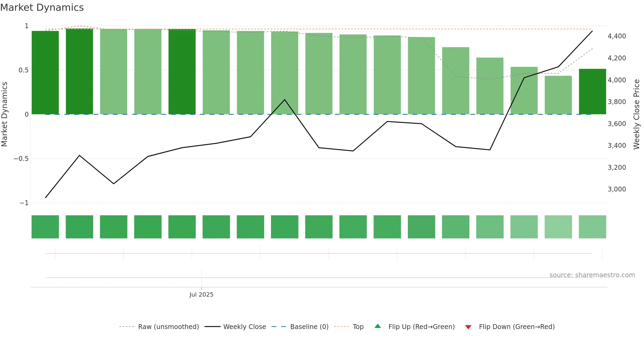Click the −0.5 left axis tick
This screenshot has height=362, width=644.
tap(21, 159)
